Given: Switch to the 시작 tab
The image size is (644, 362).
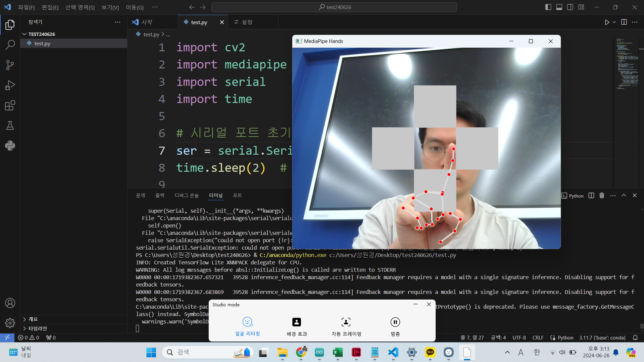Looking at the screenshot, I should coord(152,22).
